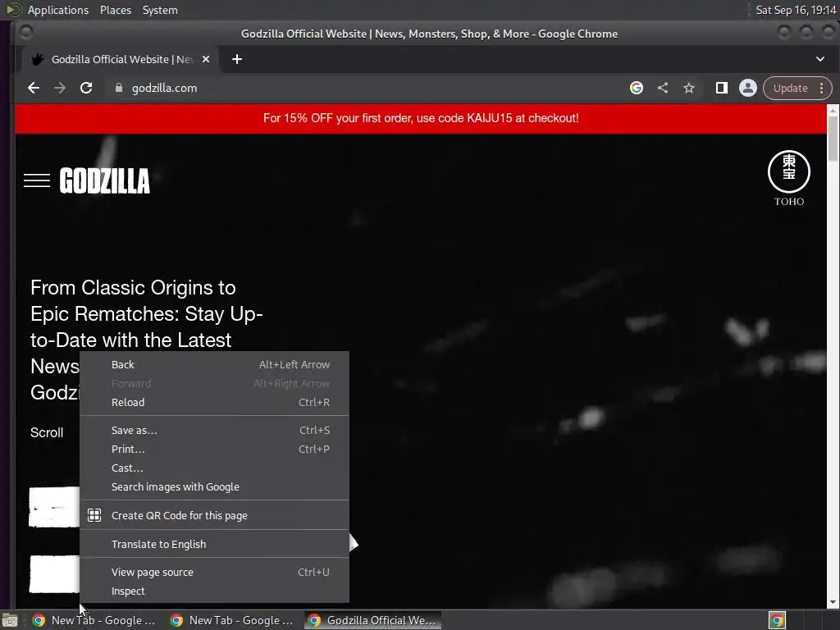Open the Places menu
Viewport: 840px width, 630px height.
116,10
